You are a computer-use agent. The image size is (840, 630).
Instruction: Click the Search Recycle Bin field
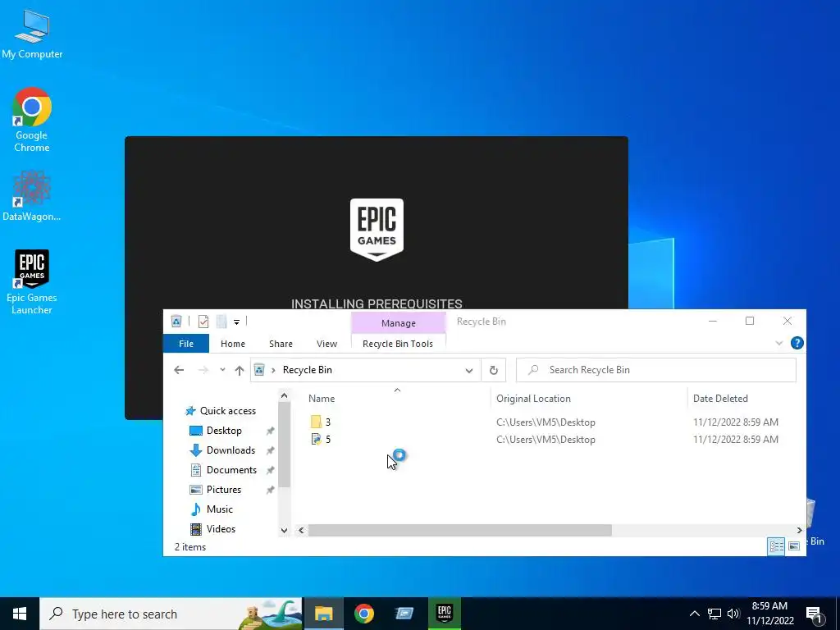coord(655,370)
